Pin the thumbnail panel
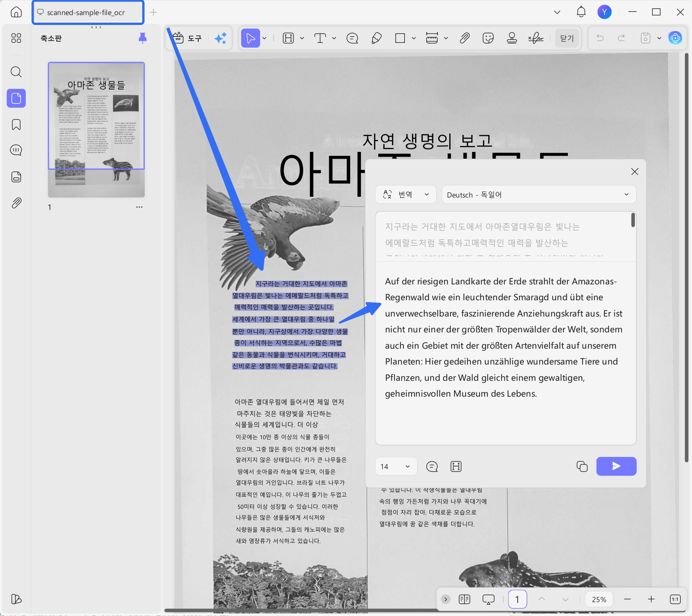Screen dimensions: 692x616 pyautogui.click(x=143, y=38)
